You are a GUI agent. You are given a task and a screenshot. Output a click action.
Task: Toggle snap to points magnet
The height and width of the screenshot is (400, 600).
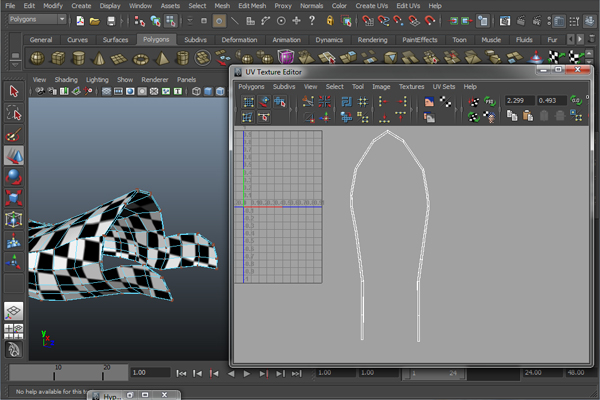[398, 21]
